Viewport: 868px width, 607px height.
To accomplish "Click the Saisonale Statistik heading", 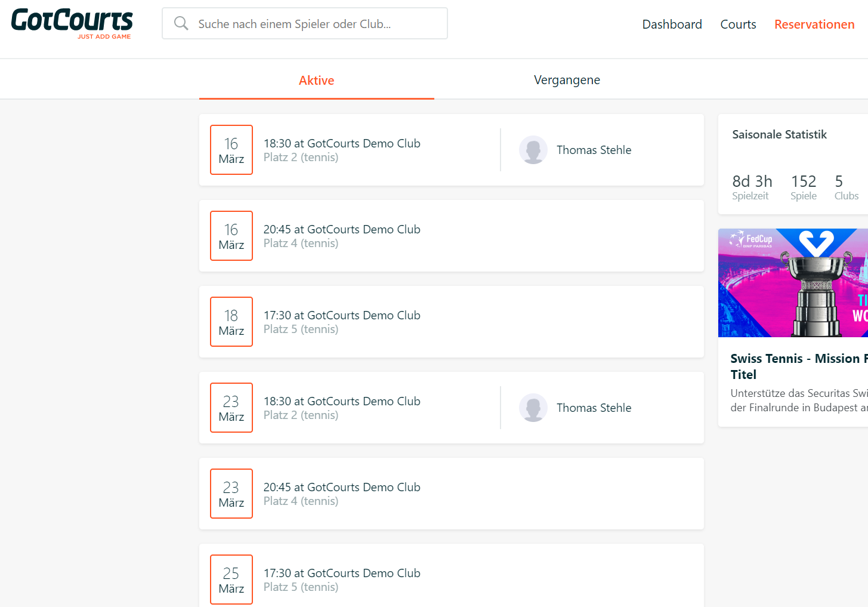I will coord(779,134).
